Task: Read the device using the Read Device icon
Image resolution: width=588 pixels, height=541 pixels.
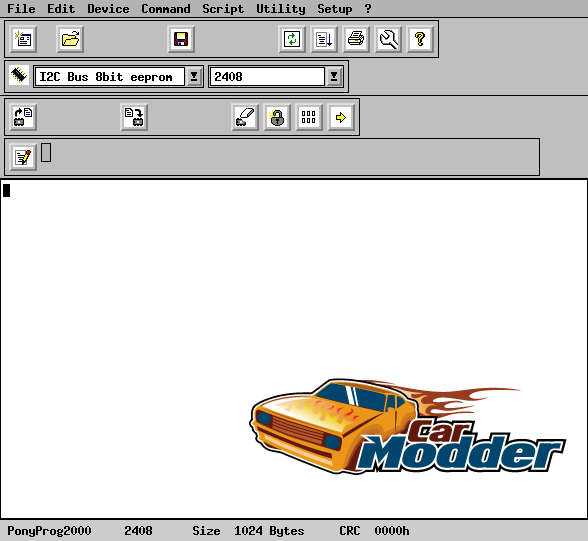Action: tap(23, 117)
